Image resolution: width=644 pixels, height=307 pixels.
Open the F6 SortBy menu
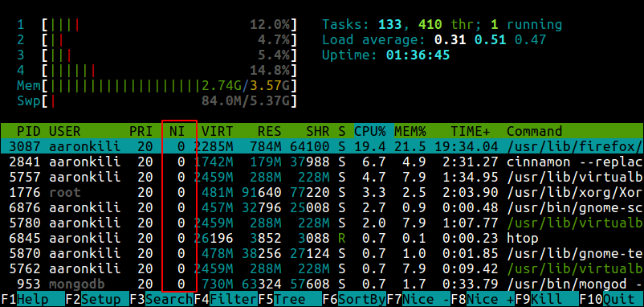click(x=354, y=300)
